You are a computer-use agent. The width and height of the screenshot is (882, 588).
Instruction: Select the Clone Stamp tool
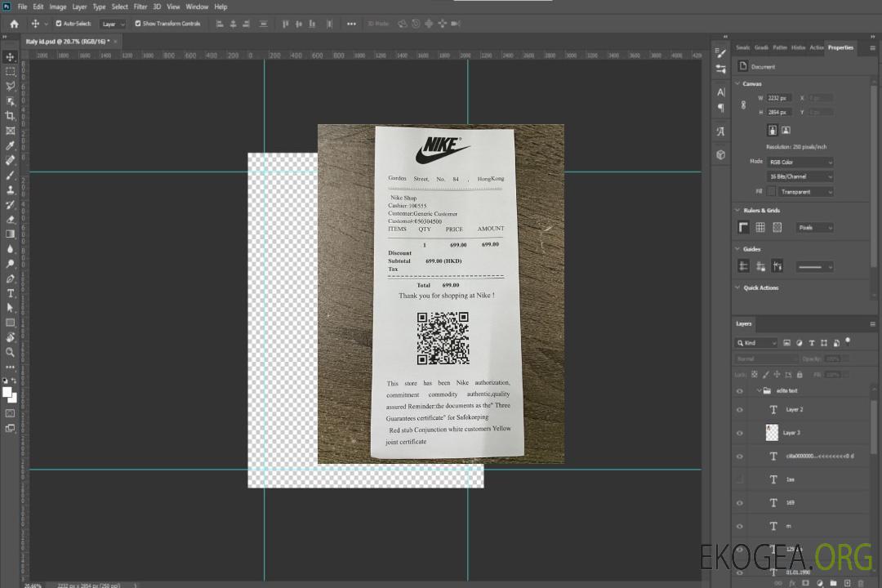[x=10, y=189]
